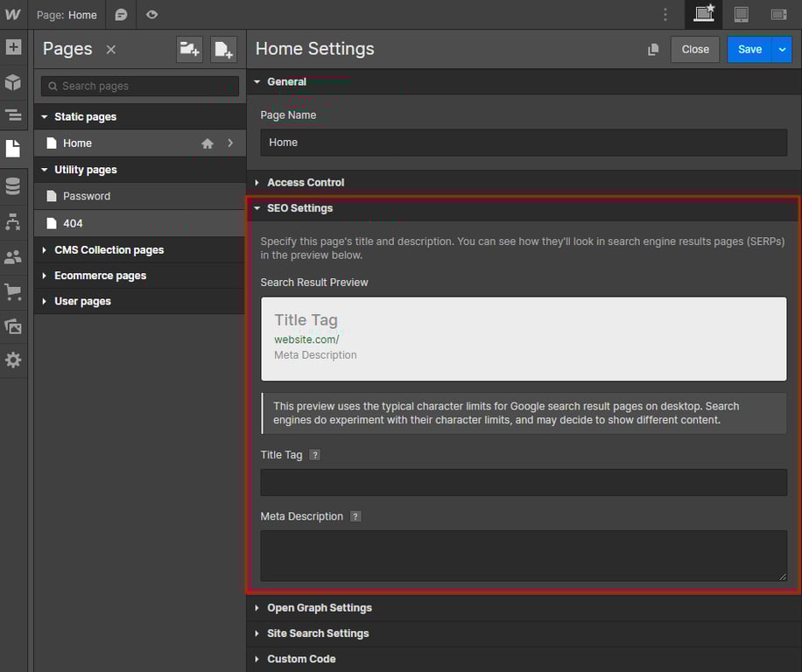The height and width of the screenshot is (672, 802).
Task: Close the Home Settings panel
Action: 694,49
